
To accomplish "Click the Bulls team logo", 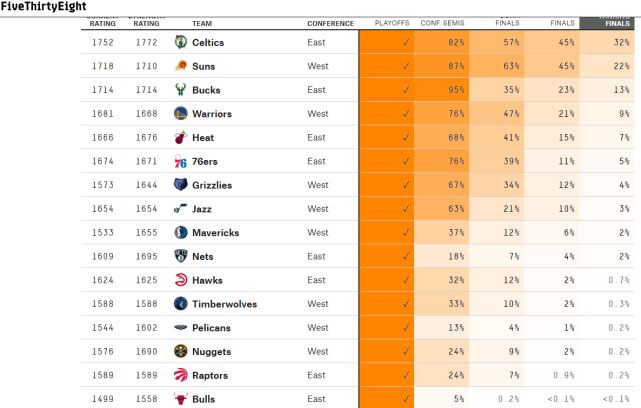I will 181,399.
